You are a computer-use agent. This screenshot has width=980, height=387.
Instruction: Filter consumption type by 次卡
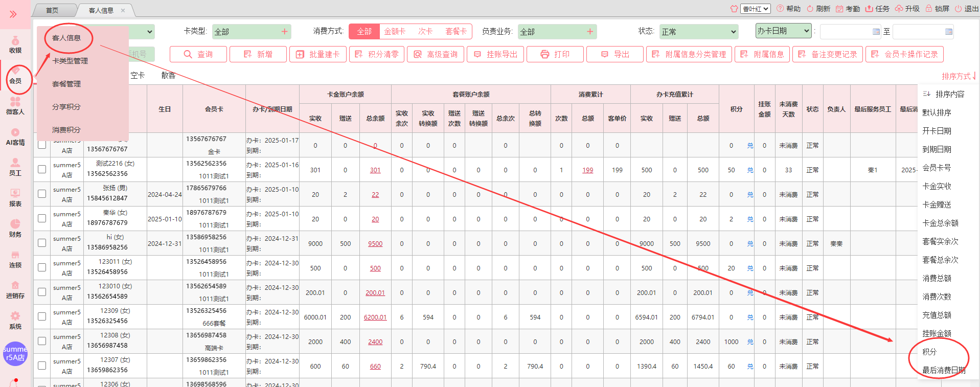pyautogui.click(x=425, y=32)
